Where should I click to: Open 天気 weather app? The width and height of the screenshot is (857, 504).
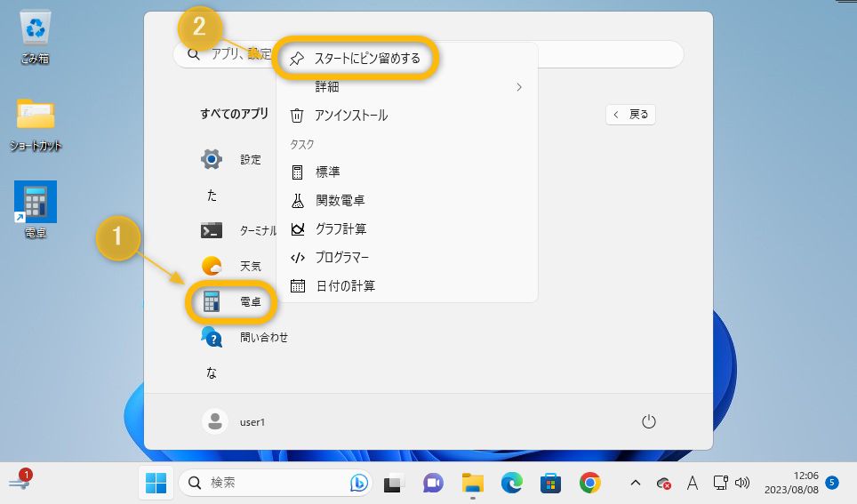click(232, 266)
